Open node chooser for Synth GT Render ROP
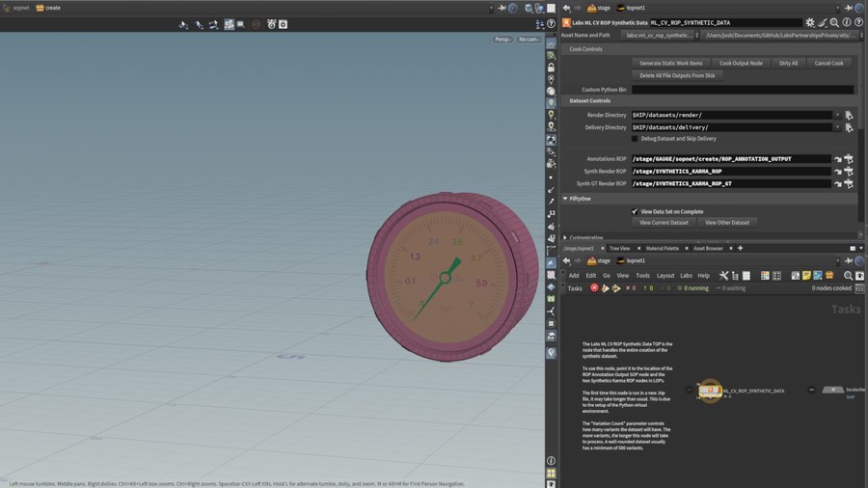The width and height of the screenshot is (868, 488). pyautogui.click(x=850, y=183)
